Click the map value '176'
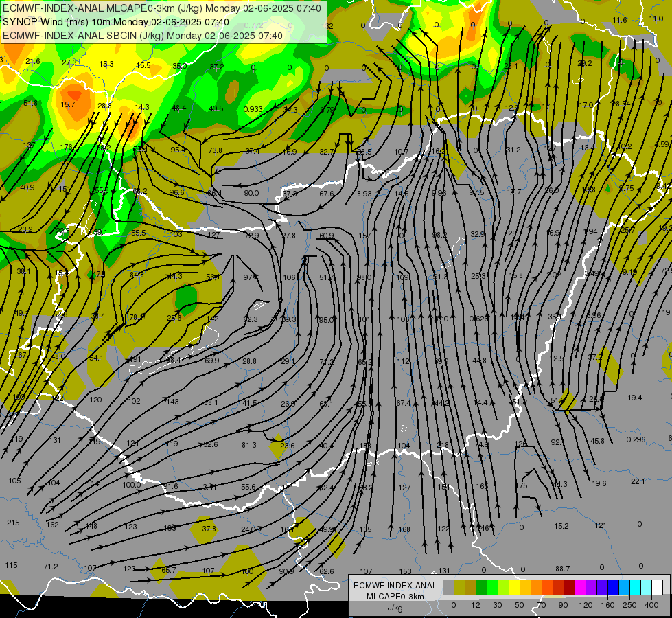The height and width of the screenshot is (618, 672). [66, 147]
